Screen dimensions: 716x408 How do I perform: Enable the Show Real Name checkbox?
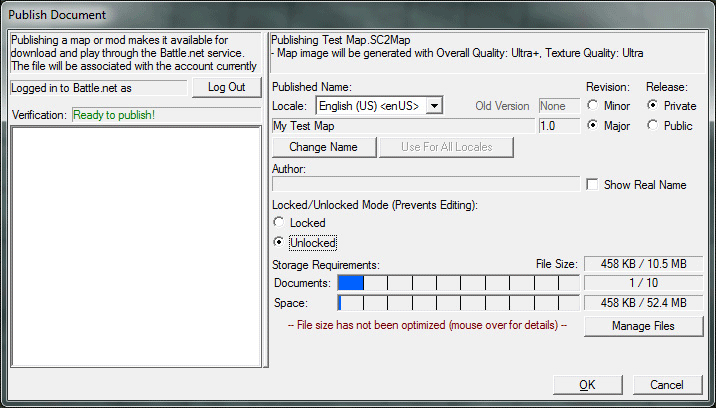(x=592, y=185)
